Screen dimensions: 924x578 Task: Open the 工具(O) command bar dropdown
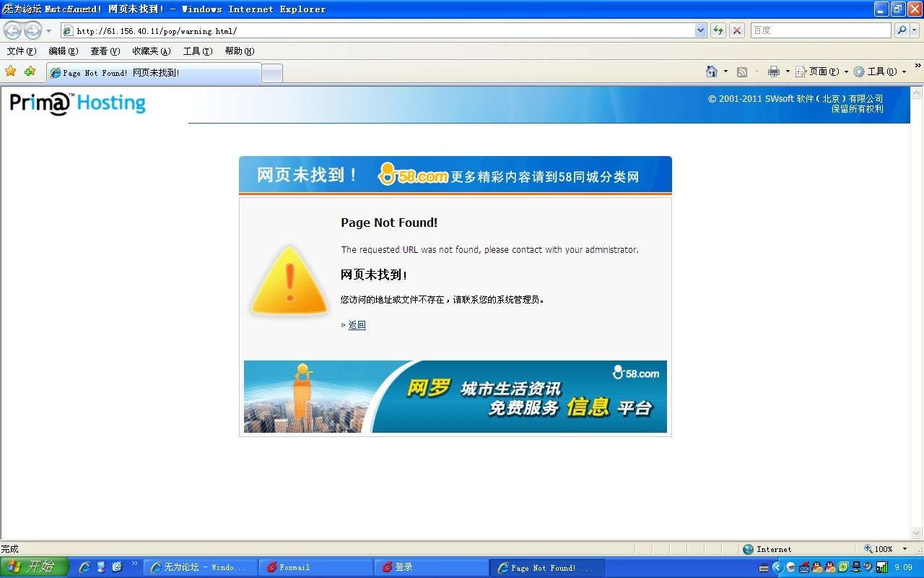tap(880, 72)
